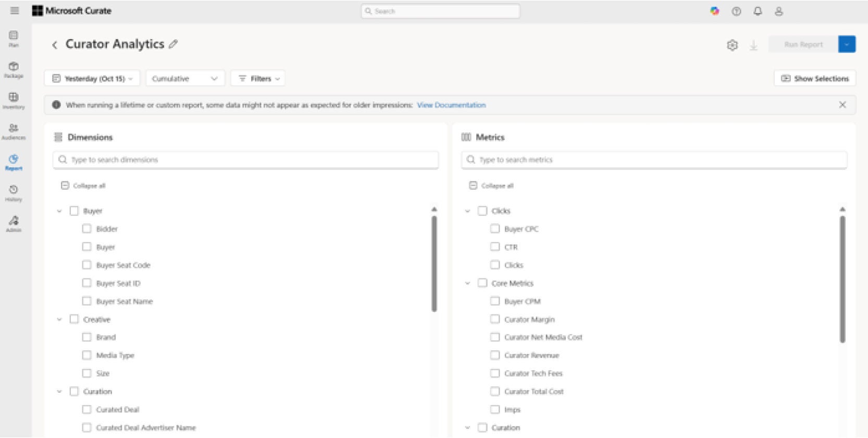Collapse the Curation dimension group
Image resolution: width=868 pixels, height=438 pixels.
(x=59, y=392)
